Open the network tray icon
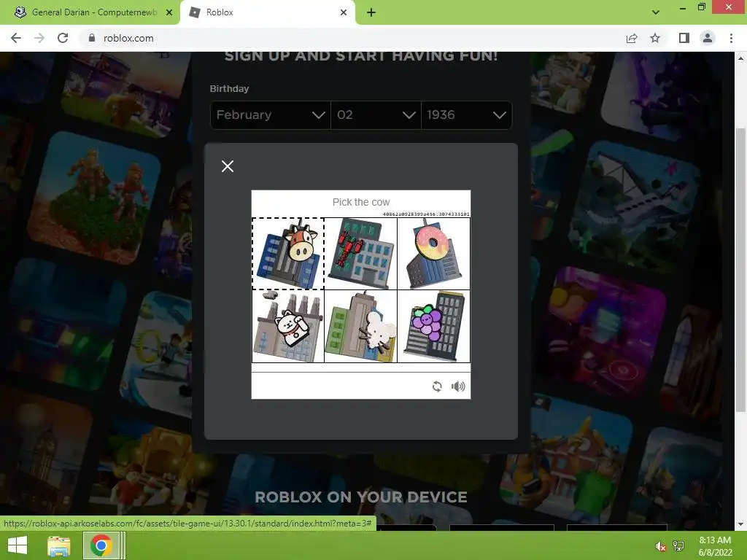 pos(678,546)
